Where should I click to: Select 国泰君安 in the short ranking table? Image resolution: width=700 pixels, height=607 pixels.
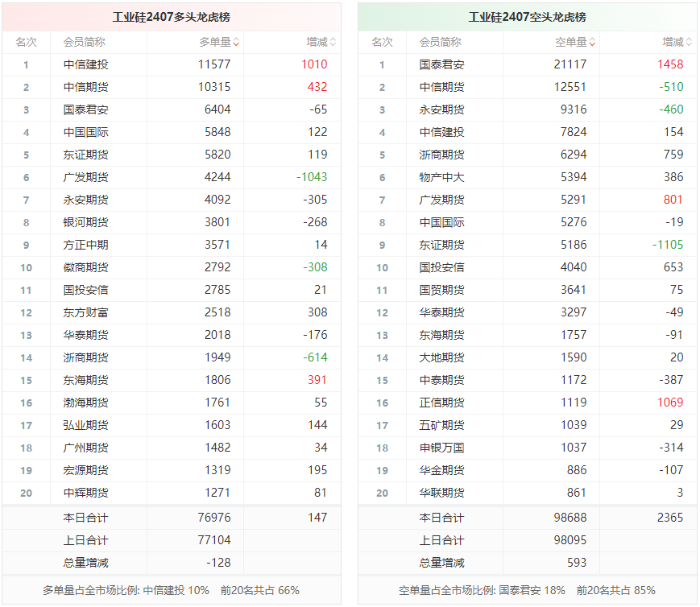pos(441,64)
